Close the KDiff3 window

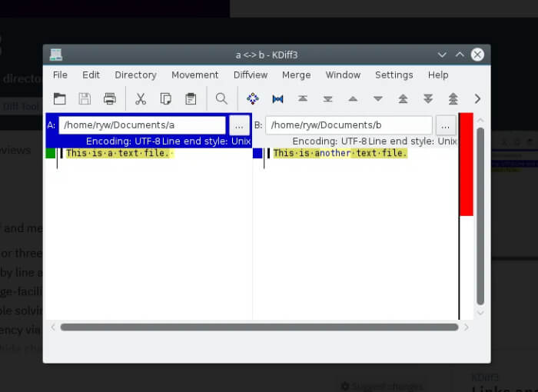coord(477,55)
